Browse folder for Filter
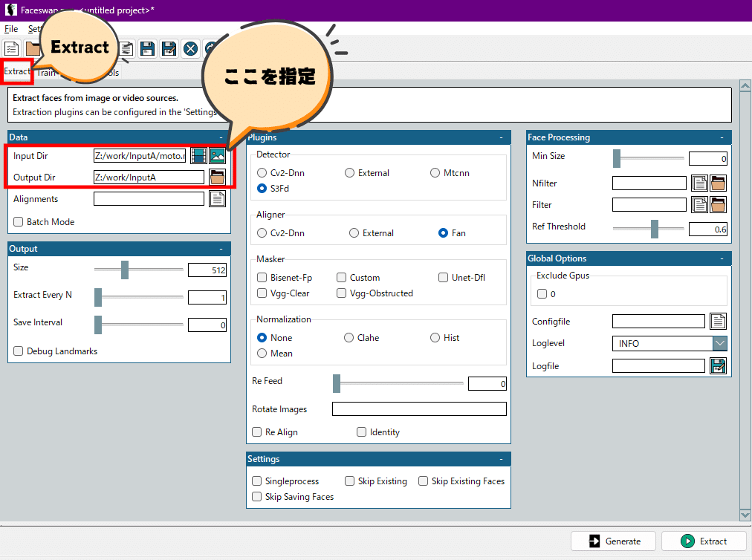The height and width of the screenshot is (560, 752). click(x=718, y=205)
